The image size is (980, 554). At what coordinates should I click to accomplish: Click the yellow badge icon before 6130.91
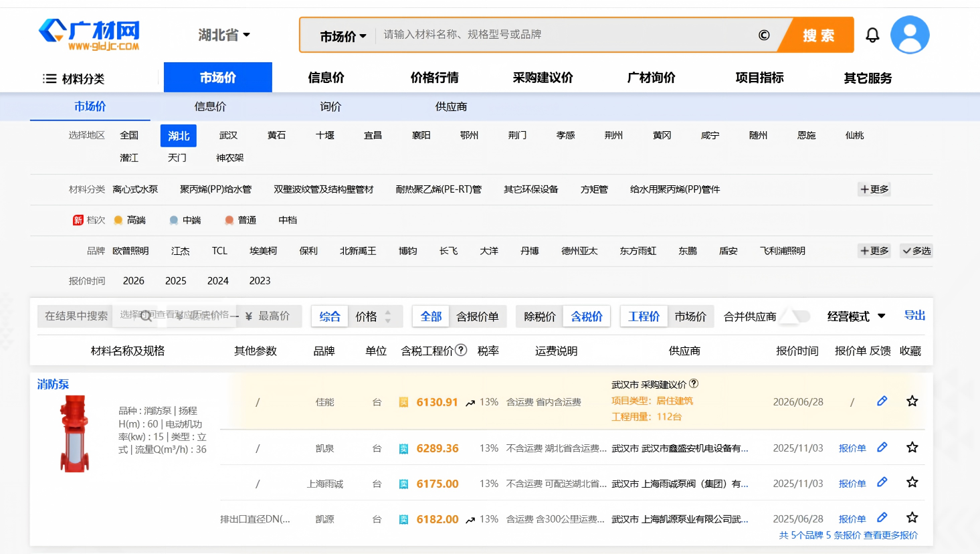(403, 402)
